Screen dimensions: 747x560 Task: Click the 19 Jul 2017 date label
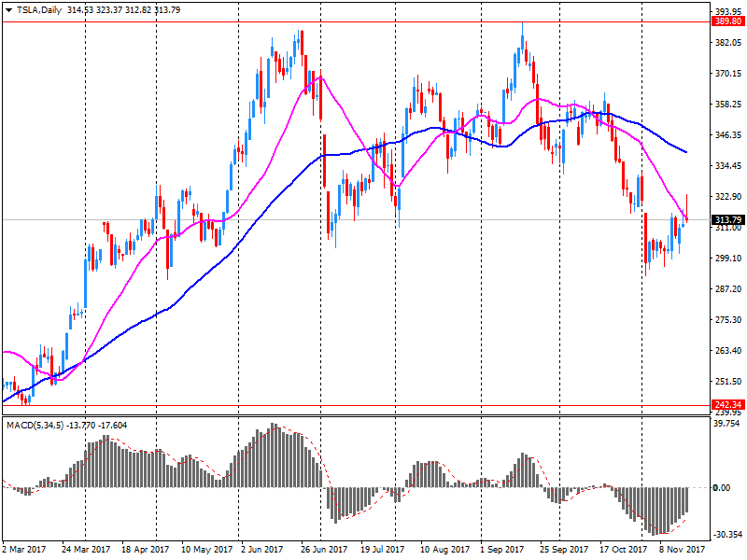click(382, 550)
